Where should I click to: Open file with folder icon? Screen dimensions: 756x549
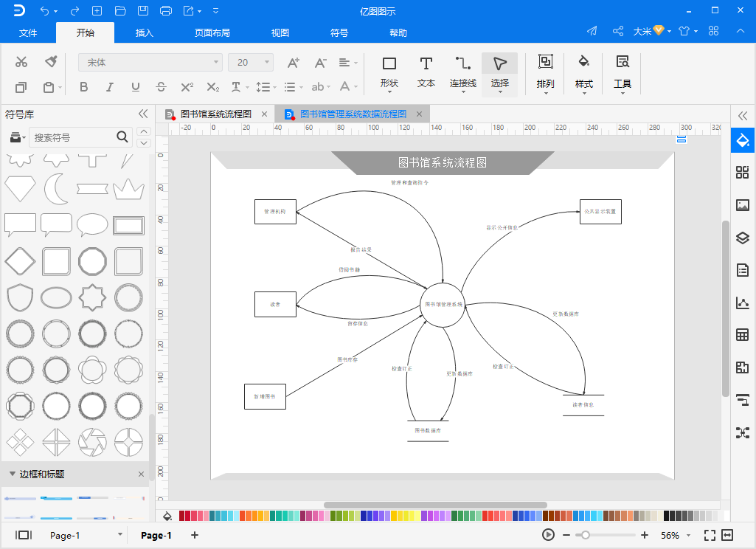pyautogui.click(x=120, y=10)
